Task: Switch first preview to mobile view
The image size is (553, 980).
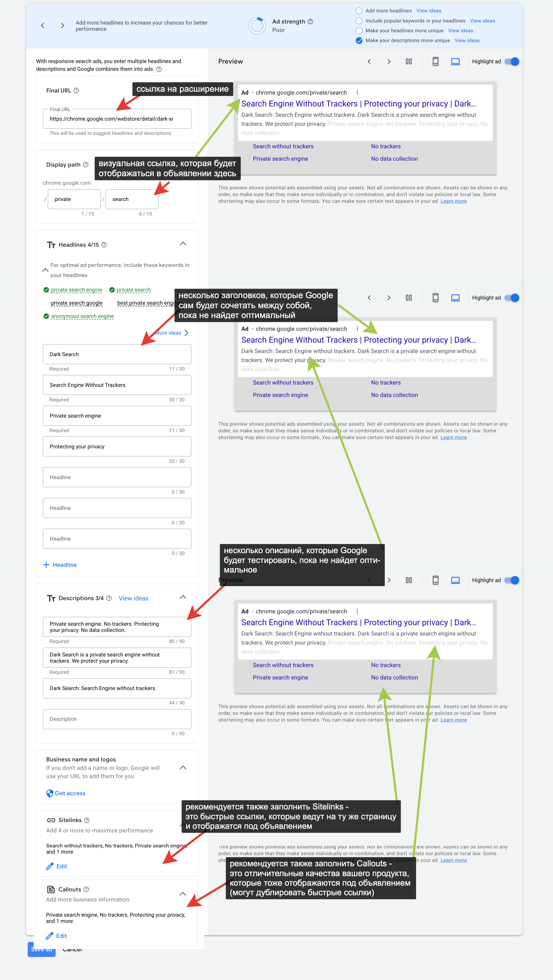Action: click(x=435, y=62)
